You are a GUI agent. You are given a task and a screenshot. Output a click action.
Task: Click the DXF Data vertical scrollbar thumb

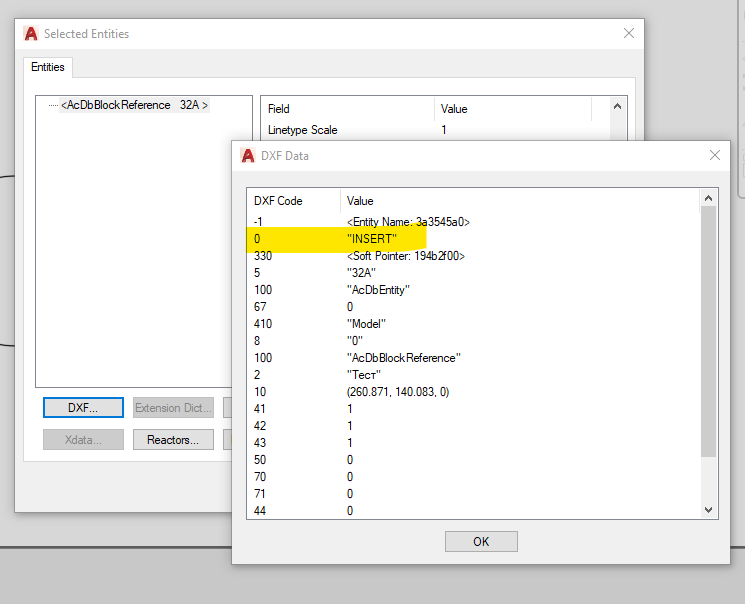tap(708, 331)
